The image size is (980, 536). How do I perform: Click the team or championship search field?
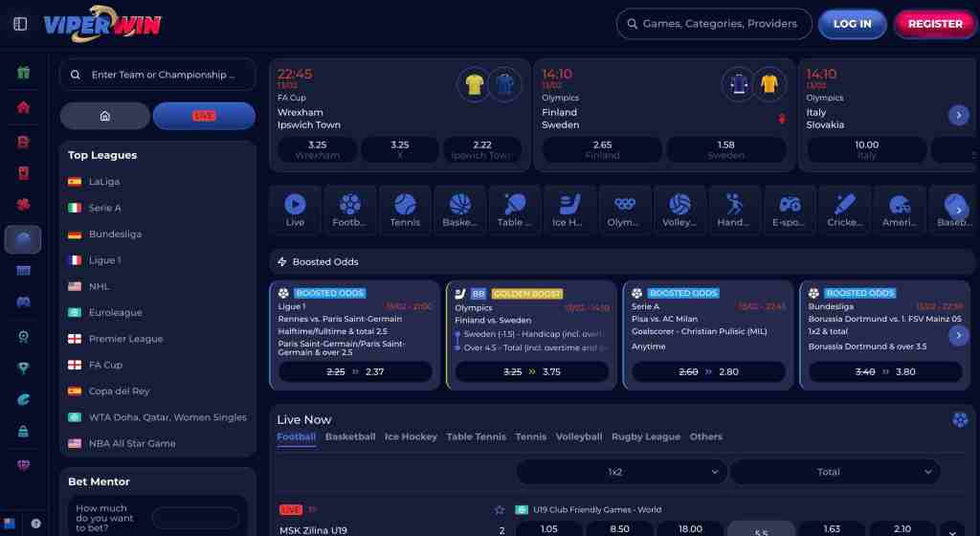click(158, 75)
